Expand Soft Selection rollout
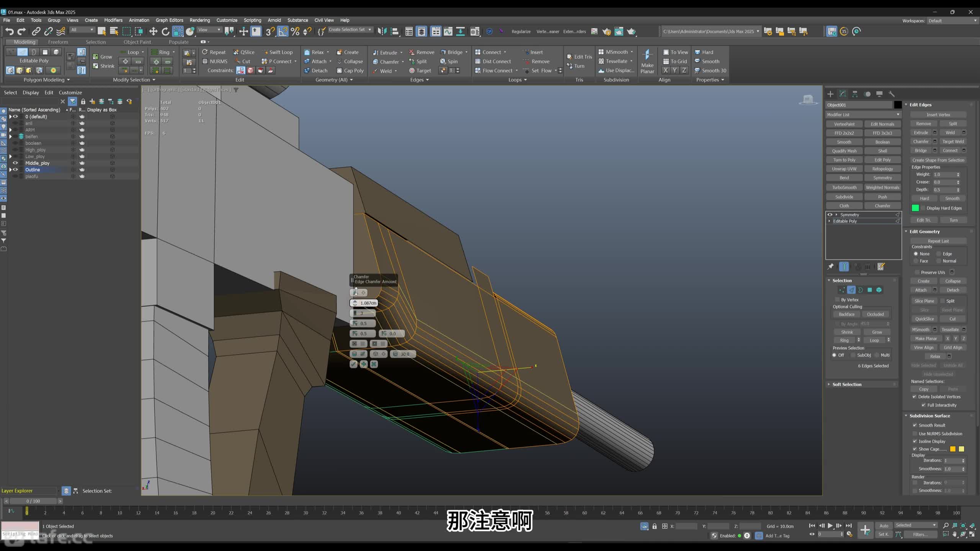Screen dimensions: 980x551 point(847,384)
